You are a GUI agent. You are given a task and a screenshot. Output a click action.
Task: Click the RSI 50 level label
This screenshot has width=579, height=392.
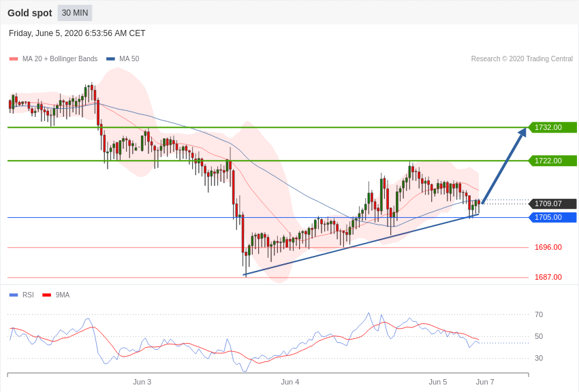click(539, 336)
